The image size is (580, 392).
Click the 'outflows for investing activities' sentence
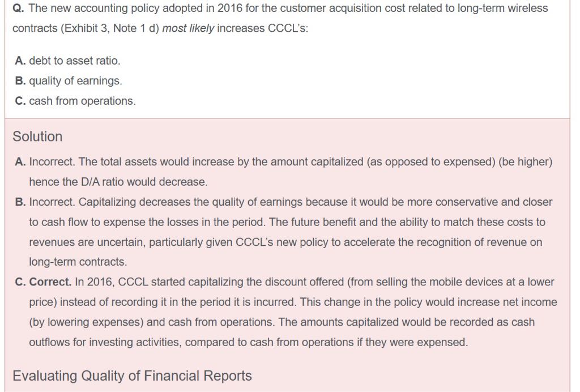(x=248, y=342)
